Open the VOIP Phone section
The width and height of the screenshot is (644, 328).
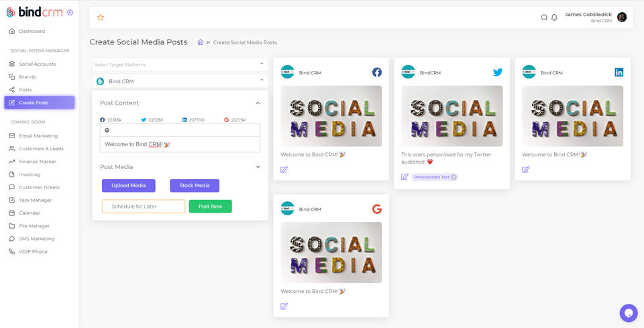[x=34, y=252]
